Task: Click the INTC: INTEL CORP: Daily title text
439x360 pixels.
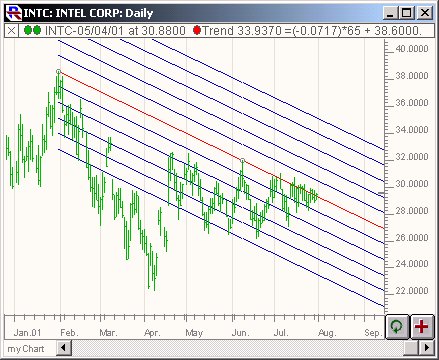Action: [88, 13]
